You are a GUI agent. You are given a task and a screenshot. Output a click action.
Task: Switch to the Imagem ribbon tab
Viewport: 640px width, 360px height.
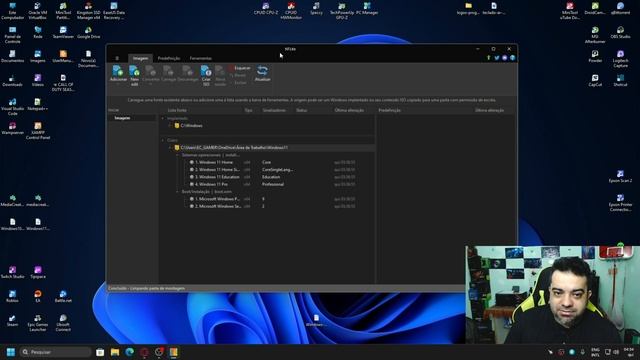tap(140, 58)
